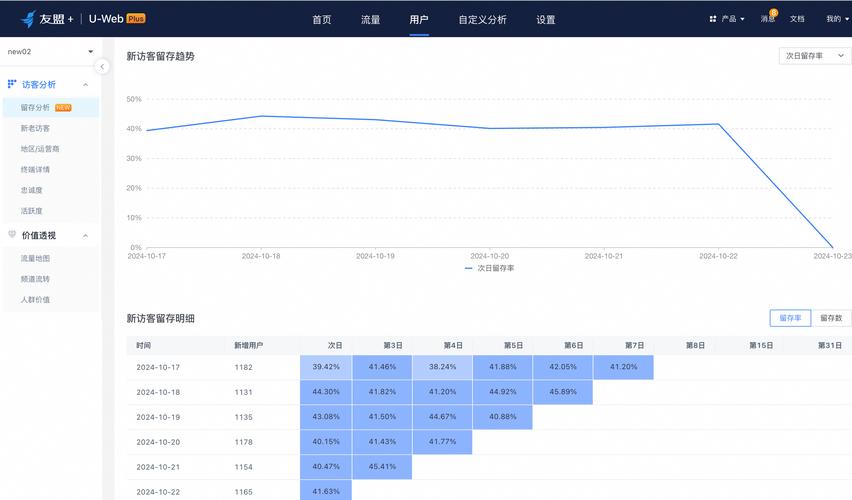Click new user count 1178
This screenshot has height=500, width=852.
(243, 442)
